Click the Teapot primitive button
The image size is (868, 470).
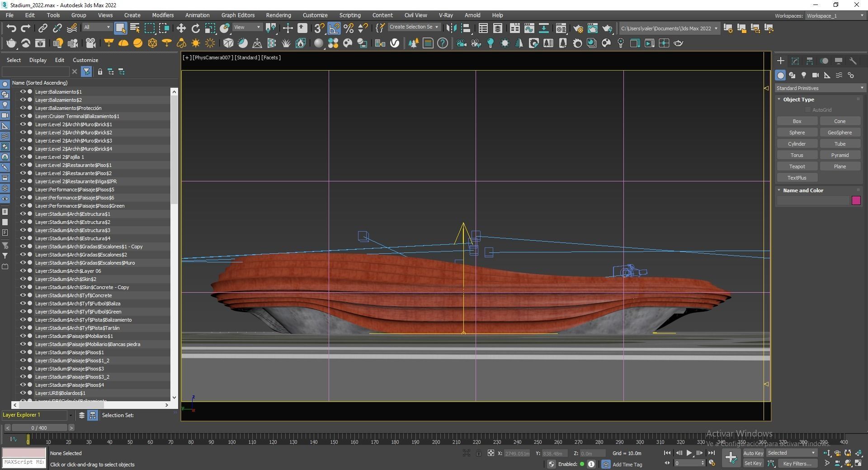[x=797, y=166]
